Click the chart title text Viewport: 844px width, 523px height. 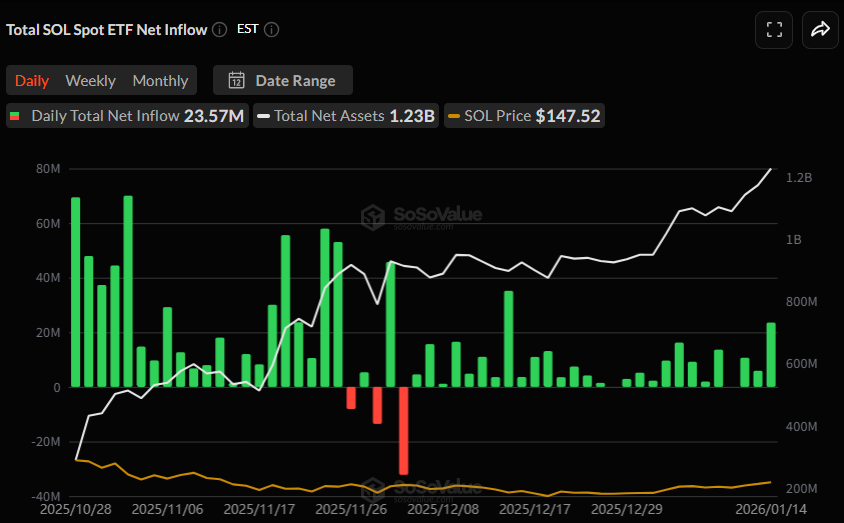tap(107, 30)
